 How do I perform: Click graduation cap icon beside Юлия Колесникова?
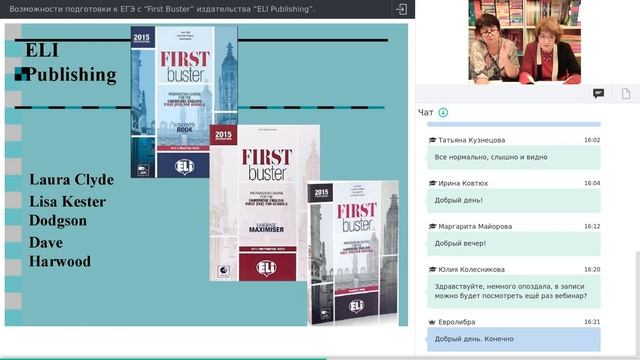click(432, 269)
